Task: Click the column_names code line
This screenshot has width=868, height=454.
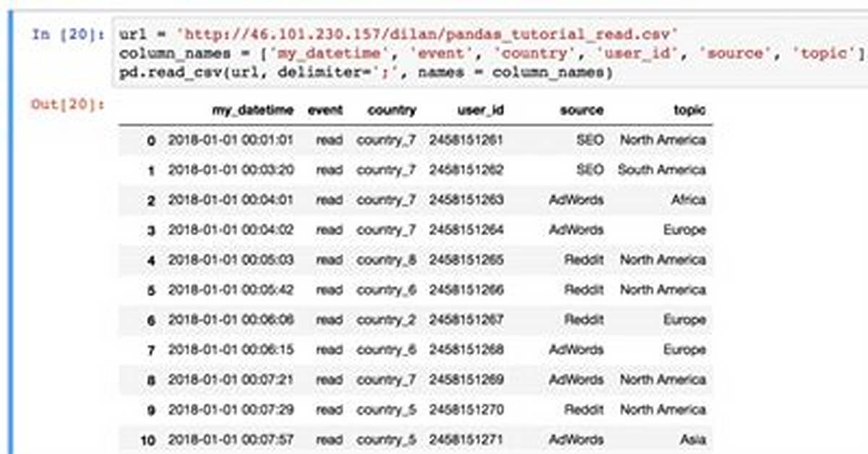Action: pyautogui.click(x=493, y=54)
